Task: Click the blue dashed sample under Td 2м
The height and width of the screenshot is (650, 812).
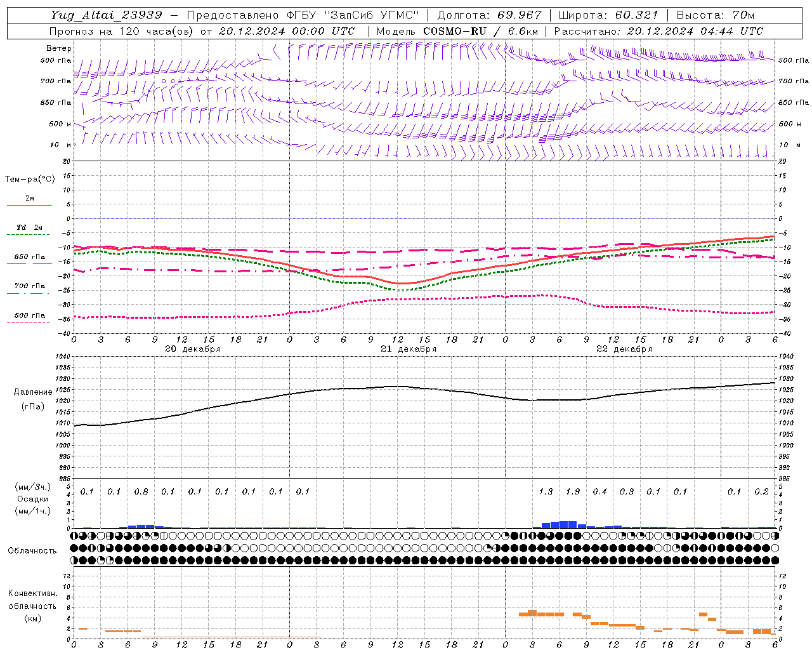Action: point(28,234)
